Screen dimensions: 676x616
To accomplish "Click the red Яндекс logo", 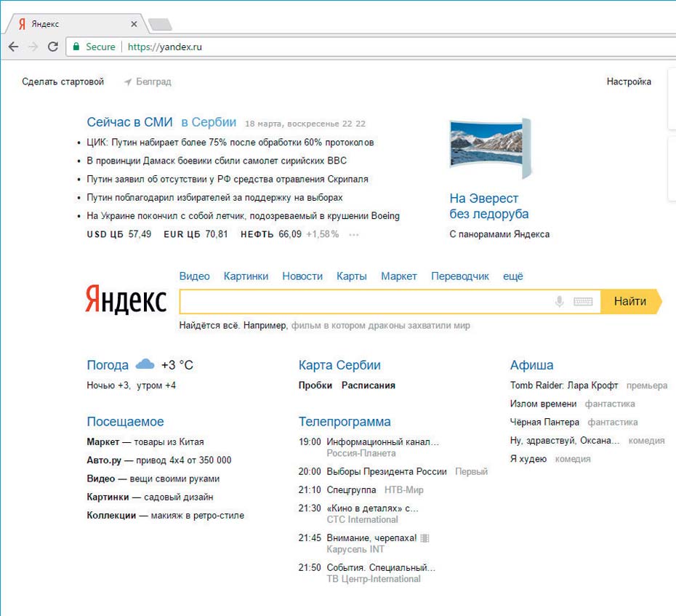I will coord(126,298).
